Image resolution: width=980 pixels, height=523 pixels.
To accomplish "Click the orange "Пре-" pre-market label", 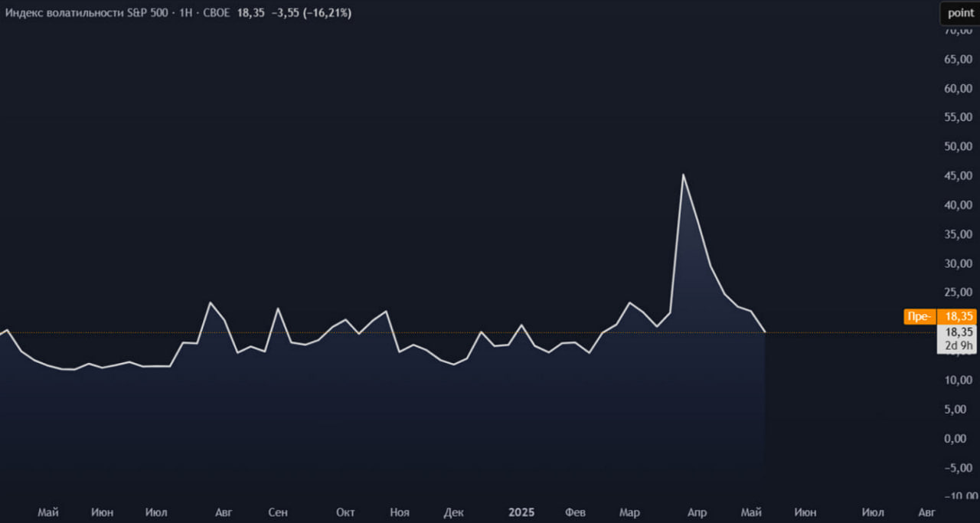I will click(x=920, y=317).
